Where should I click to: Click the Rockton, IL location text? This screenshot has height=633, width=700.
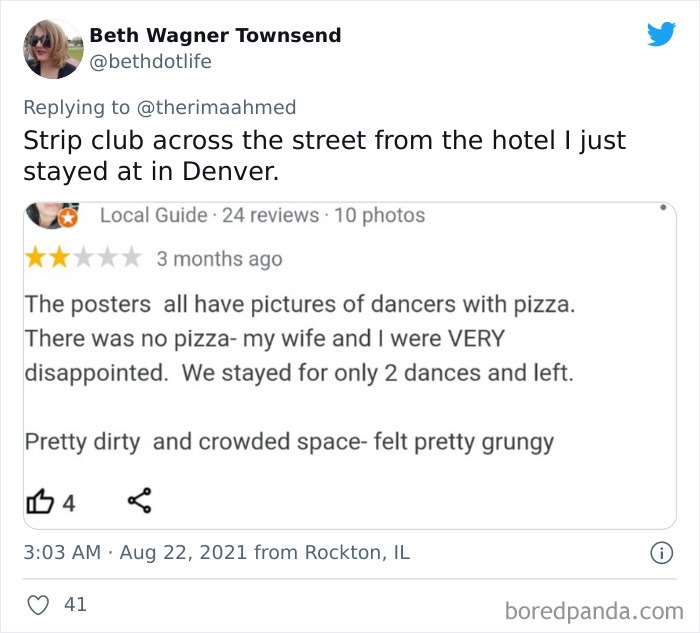357,552
